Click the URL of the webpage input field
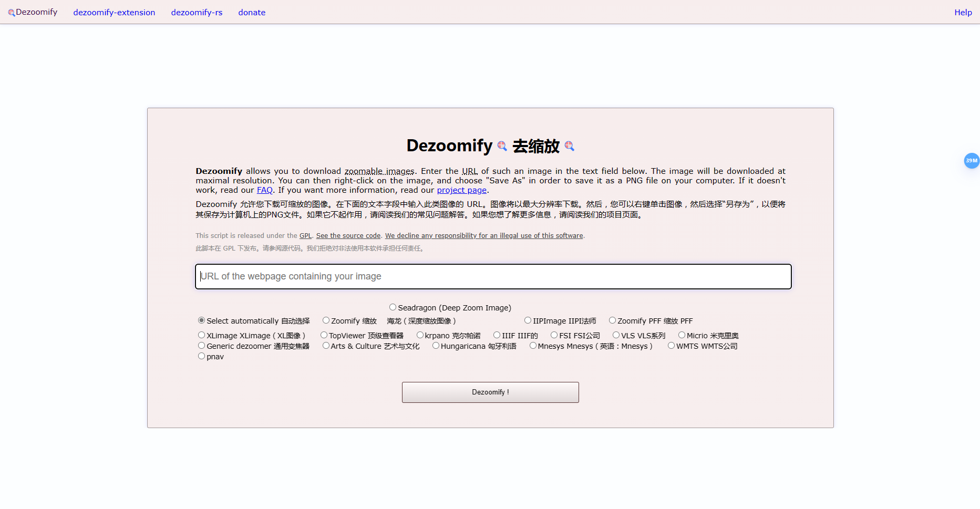 [x=493, y=276]
